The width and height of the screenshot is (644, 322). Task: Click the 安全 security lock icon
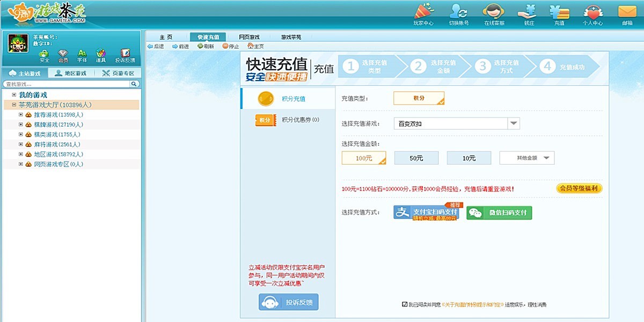tap(43, 54)
